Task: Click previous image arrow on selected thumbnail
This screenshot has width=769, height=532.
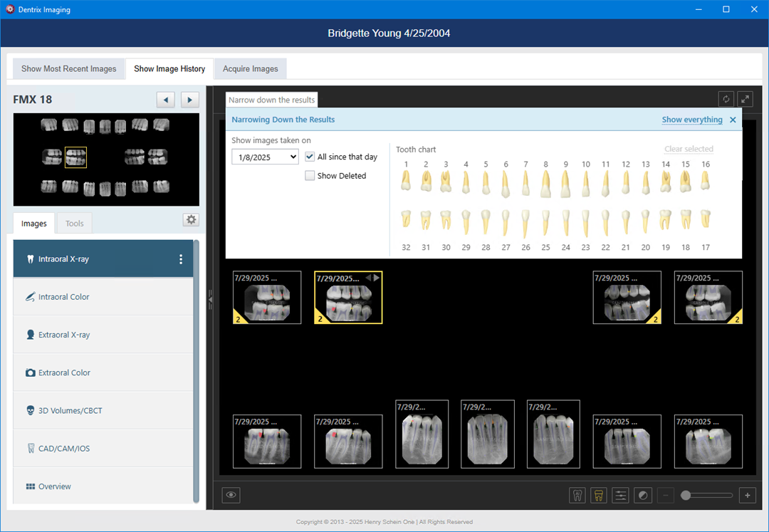Action: point(368,278)
